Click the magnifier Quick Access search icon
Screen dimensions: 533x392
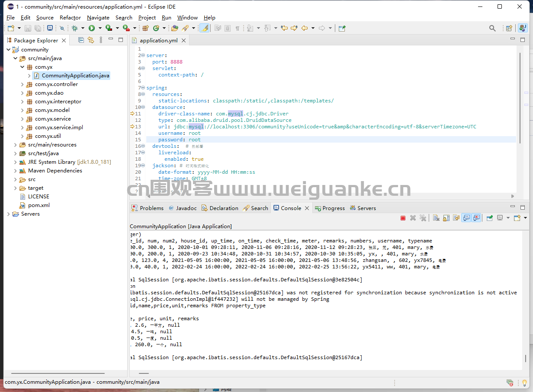point(492,28)
